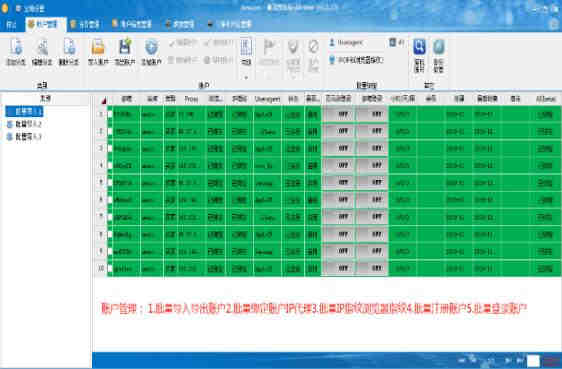Select the category ending 1.3 in sidebar

point(24,136)
